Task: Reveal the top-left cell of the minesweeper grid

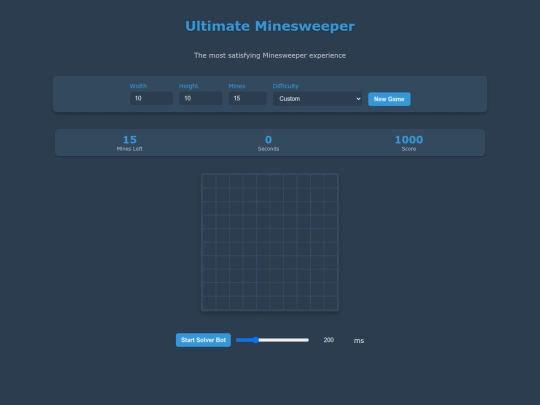Action: [209, 181]
